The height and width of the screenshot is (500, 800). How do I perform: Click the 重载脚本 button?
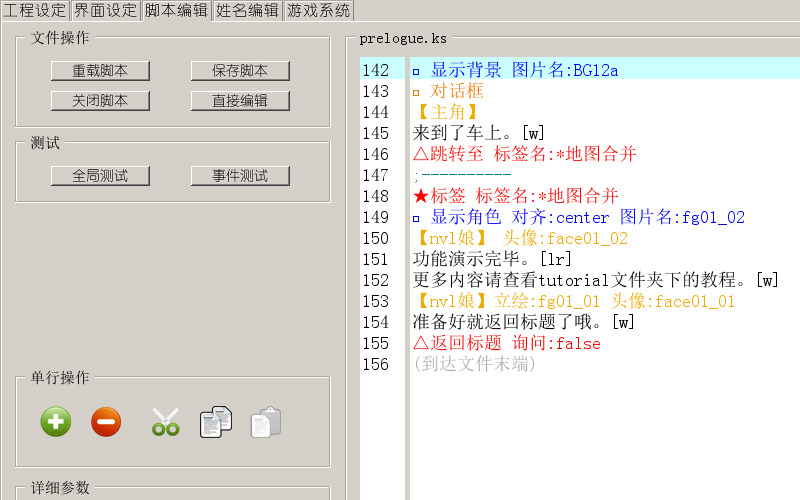point(100,71)
